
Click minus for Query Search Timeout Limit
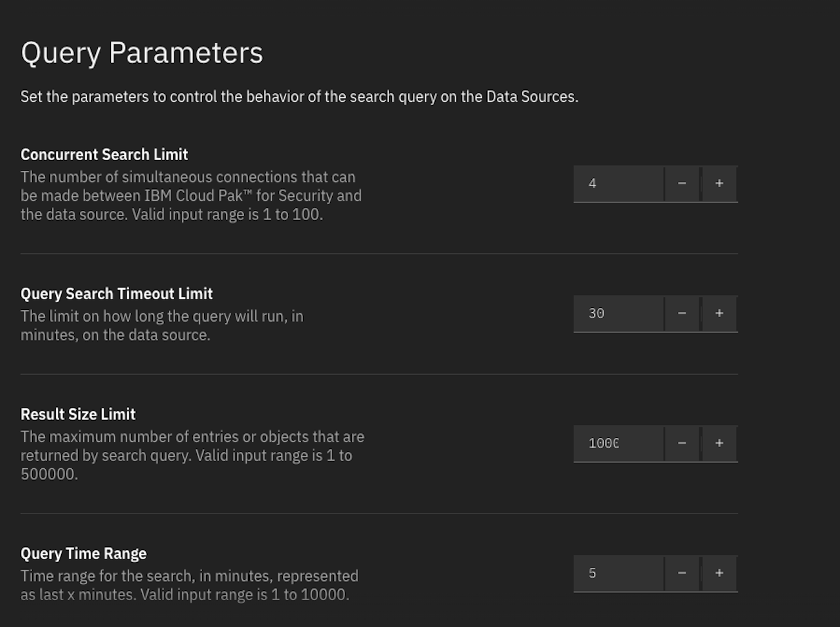682,314
